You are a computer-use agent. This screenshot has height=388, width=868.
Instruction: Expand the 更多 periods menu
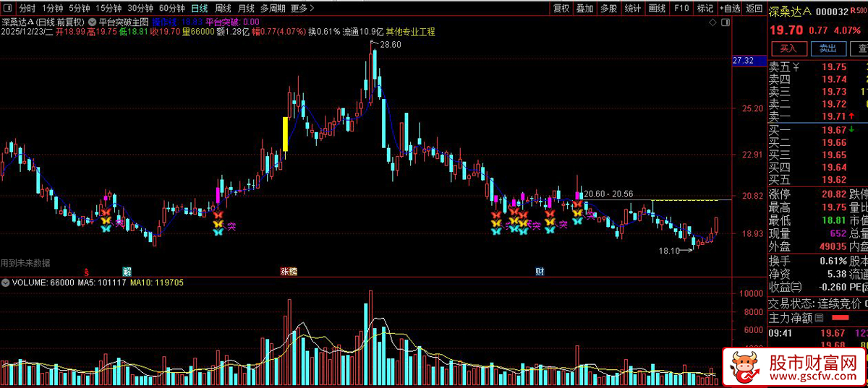click(302, 9)
